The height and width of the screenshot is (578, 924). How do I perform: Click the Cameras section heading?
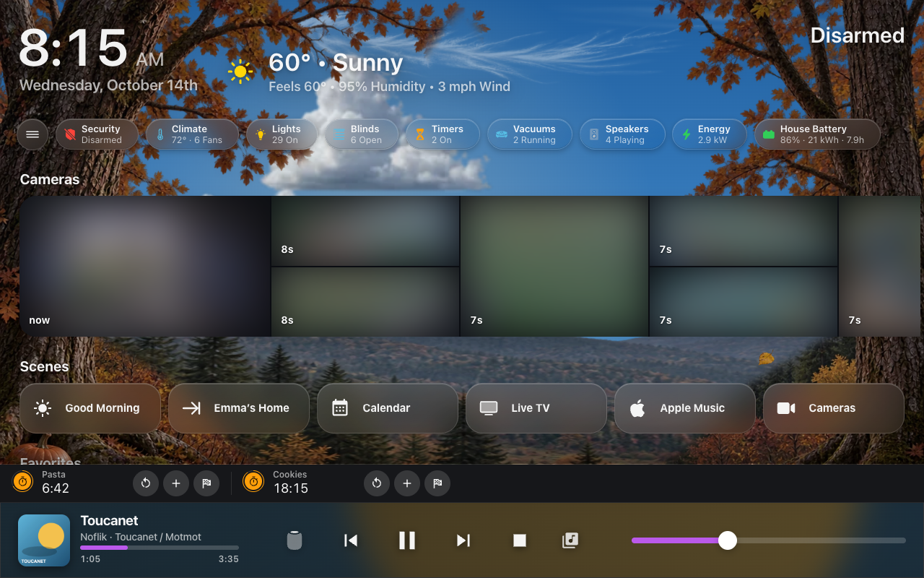tap(50, 179)
